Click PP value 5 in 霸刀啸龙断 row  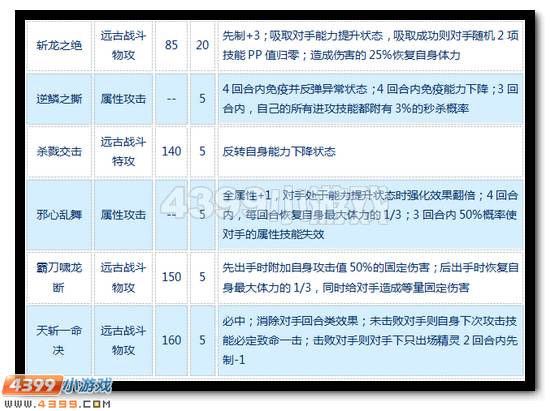[202, 277]
